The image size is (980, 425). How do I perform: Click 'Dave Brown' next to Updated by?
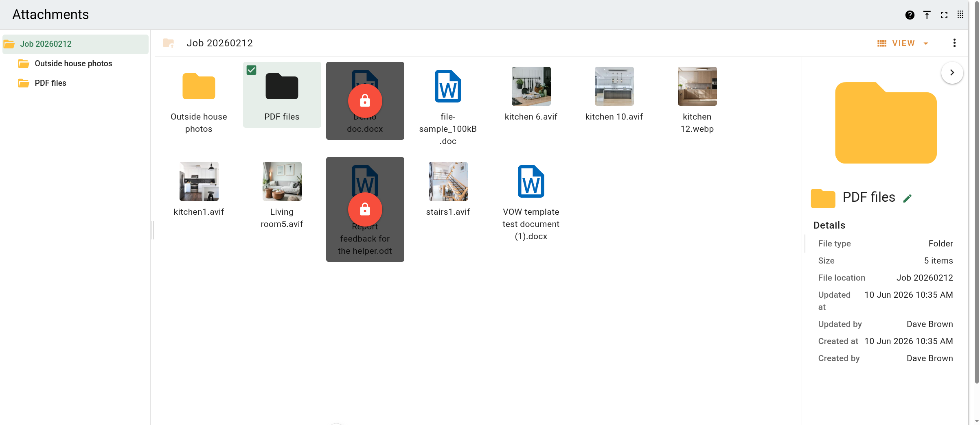pyautogui.click(x=930, y=324)
